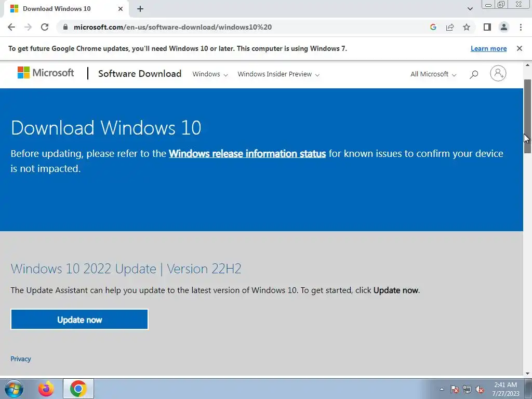Viewport: 532px width, 399px height.
Task: Bookmark this tab with the star icon
Action: (x=467, y=27)
